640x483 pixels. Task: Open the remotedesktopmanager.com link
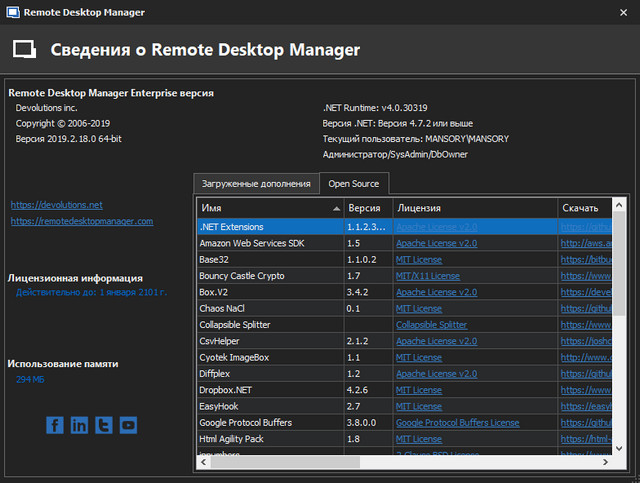pyautogui.click(x=82, y=221)
